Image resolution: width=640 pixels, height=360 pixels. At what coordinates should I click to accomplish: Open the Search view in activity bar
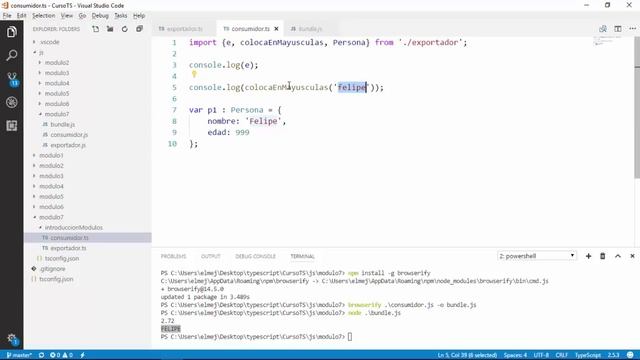(x=11, y=55)
